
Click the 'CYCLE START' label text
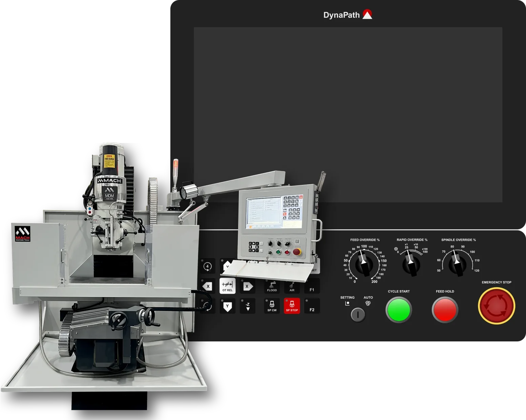click(399, 291)
